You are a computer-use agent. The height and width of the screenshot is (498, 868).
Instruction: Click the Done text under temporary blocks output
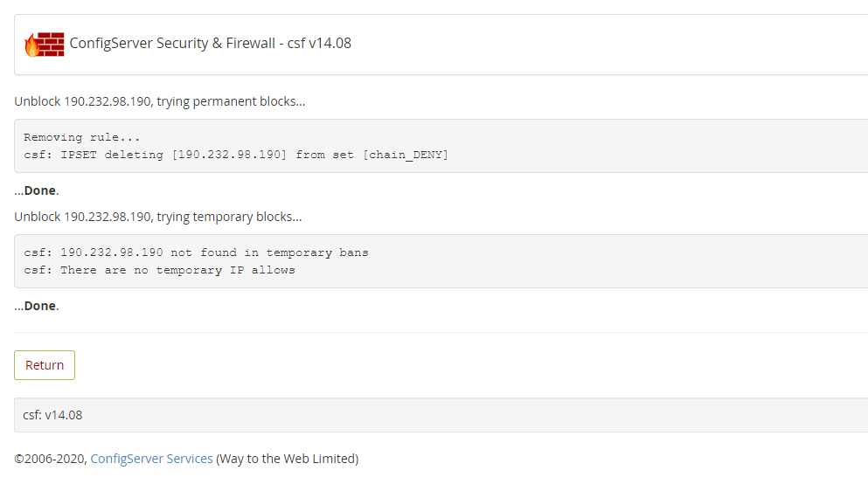coord(39,306)
